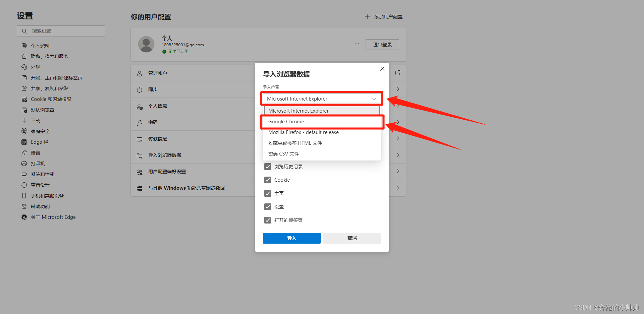This screenshot has height=314, width=644.
Task: Click the profile avatar picture
Action: 146,44
